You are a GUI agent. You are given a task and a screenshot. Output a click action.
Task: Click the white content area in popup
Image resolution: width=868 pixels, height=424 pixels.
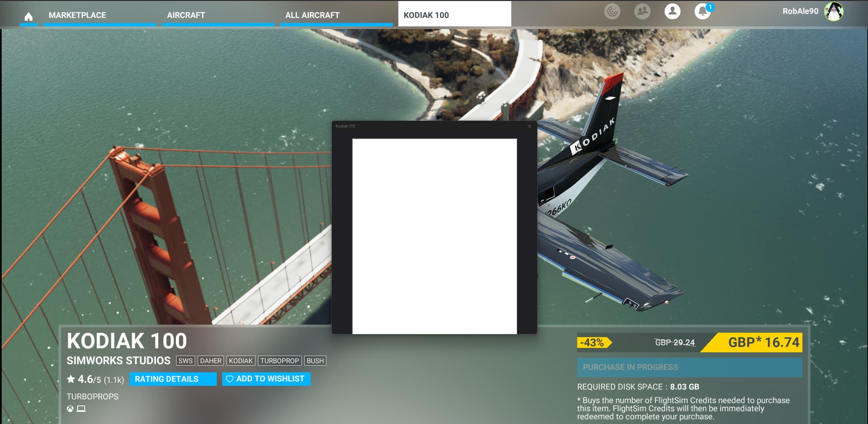click(434, 236)
